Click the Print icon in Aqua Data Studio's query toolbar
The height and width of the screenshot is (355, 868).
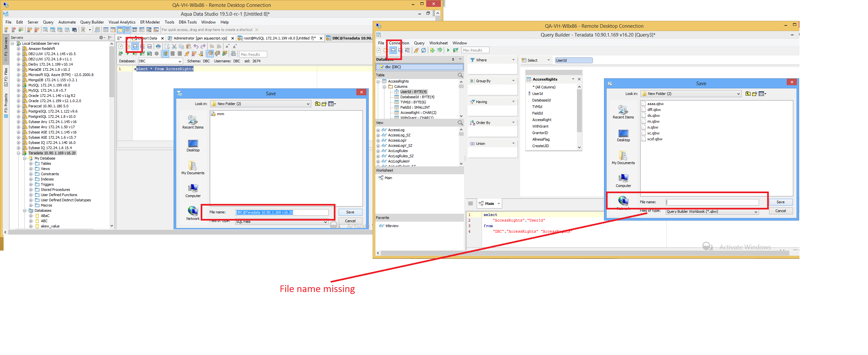pyautogui.click(x=158, y=46)
